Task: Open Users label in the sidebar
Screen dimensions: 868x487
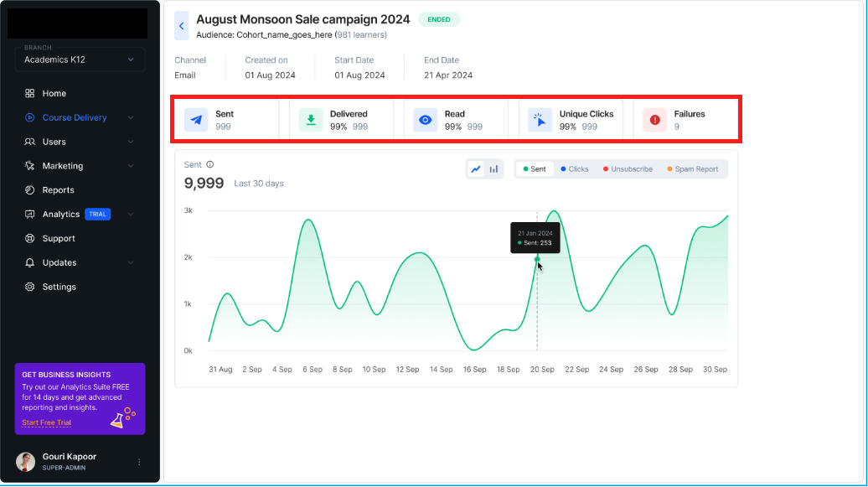Action: (x=54, y=142)
